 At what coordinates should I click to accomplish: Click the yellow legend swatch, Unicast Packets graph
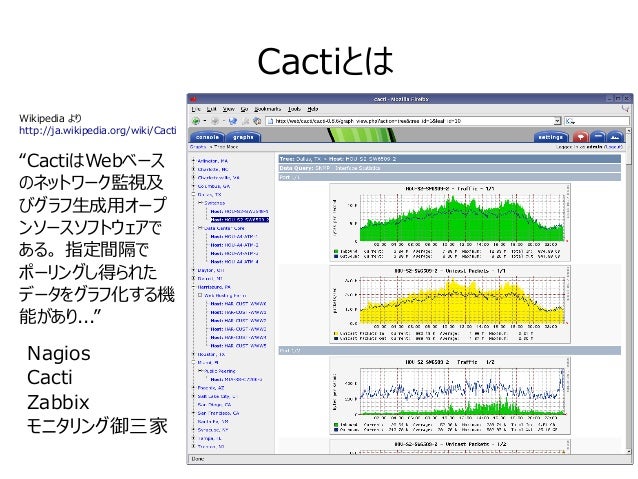[x=336, y=333]
